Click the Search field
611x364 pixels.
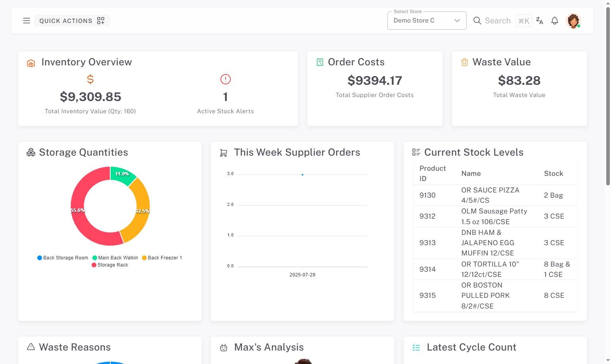[x=497, y=21]
